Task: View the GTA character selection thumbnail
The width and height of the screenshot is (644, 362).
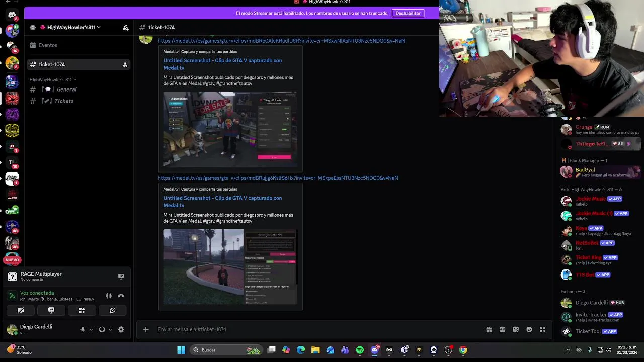Action: tap(230, 129)
